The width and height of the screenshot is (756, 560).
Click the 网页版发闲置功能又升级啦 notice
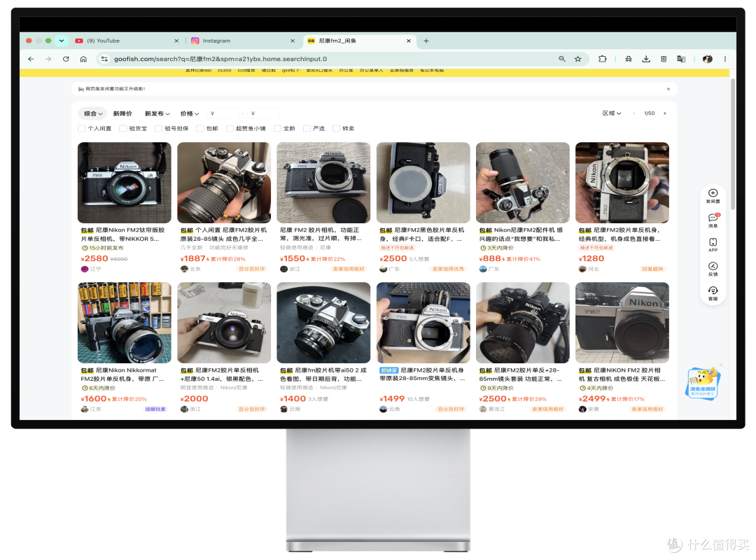(115, 89)
